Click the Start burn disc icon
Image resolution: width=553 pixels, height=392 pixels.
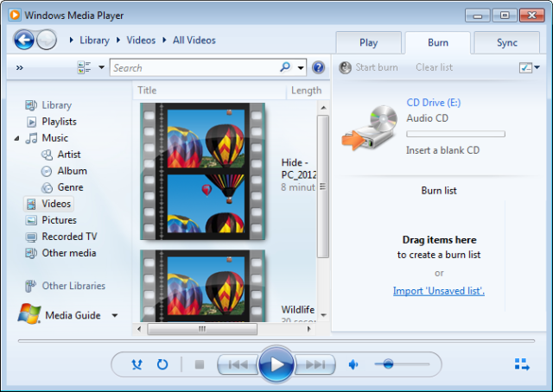345,67
